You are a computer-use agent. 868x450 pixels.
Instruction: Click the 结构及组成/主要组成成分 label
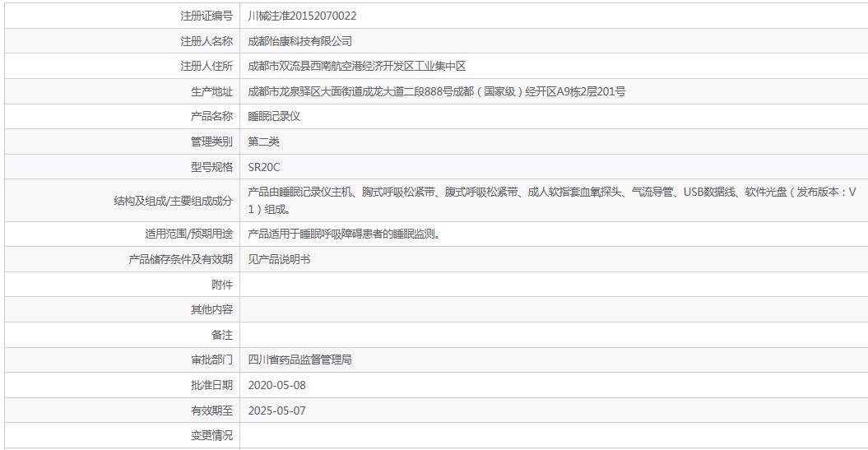tap(174, 201)
